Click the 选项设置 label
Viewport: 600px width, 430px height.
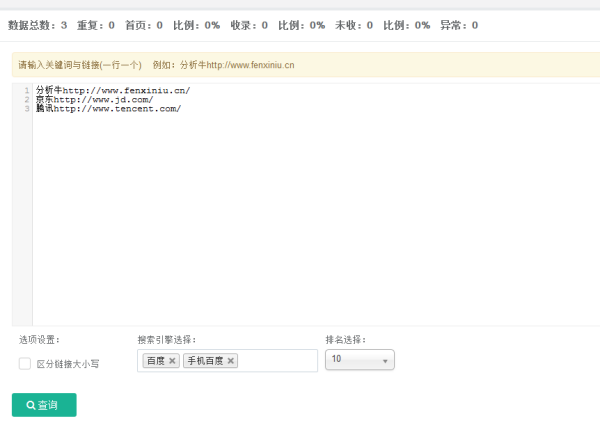point(39,340)
